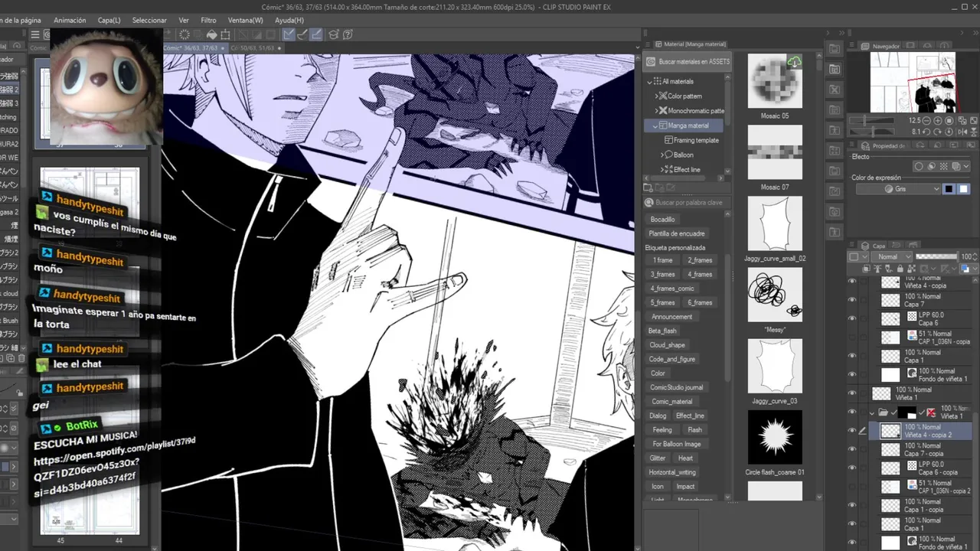Hide the Viñeta 1 folder layer
The image size is (980, 551).
852,412
